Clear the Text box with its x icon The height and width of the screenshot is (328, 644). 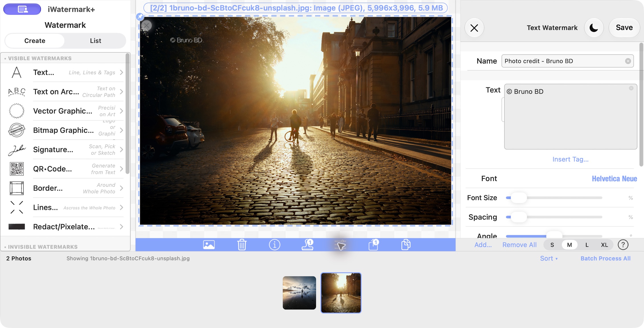click(x=631, y=88)
